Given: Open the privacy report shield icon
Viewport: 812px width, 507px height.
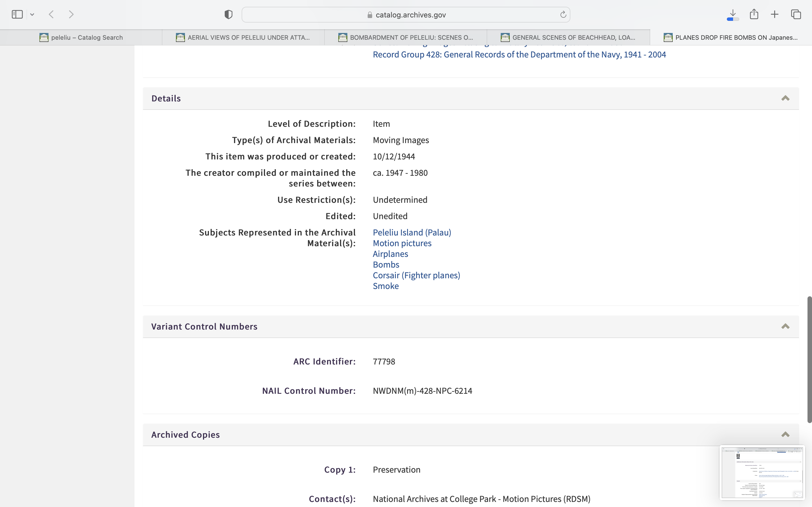Looking at the screenshot, I should [228, 14].
